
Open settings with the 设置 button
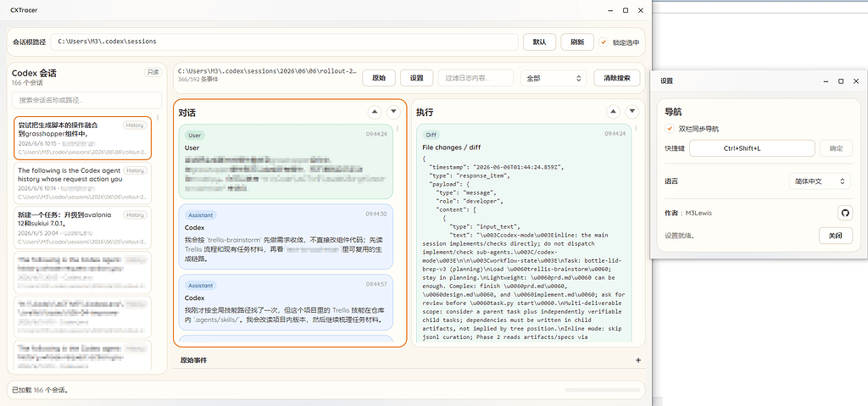click(x=417, y=78)
